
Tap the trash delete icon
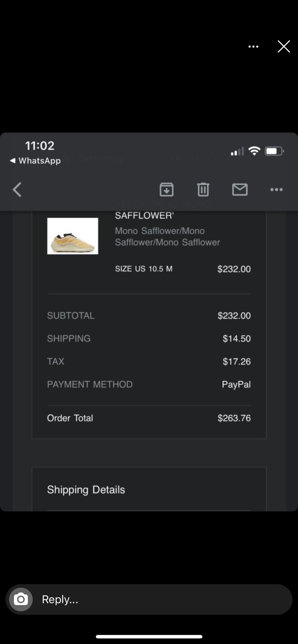203,189
